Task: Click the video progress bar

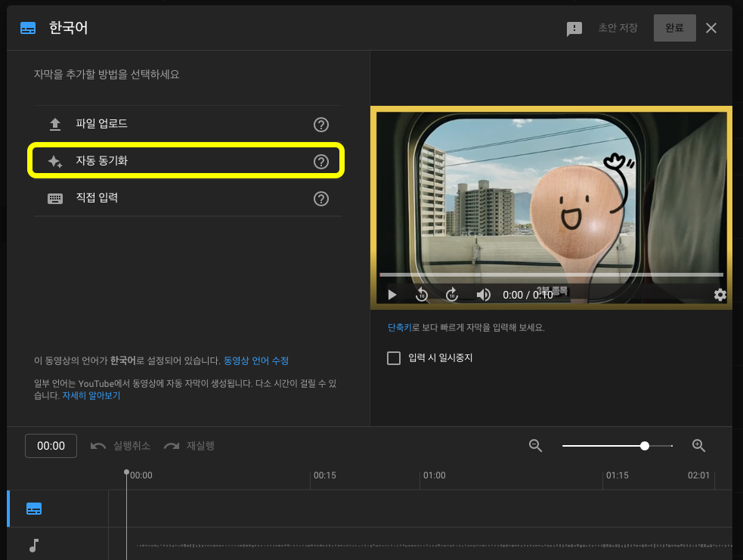Action: click(551, 274)
